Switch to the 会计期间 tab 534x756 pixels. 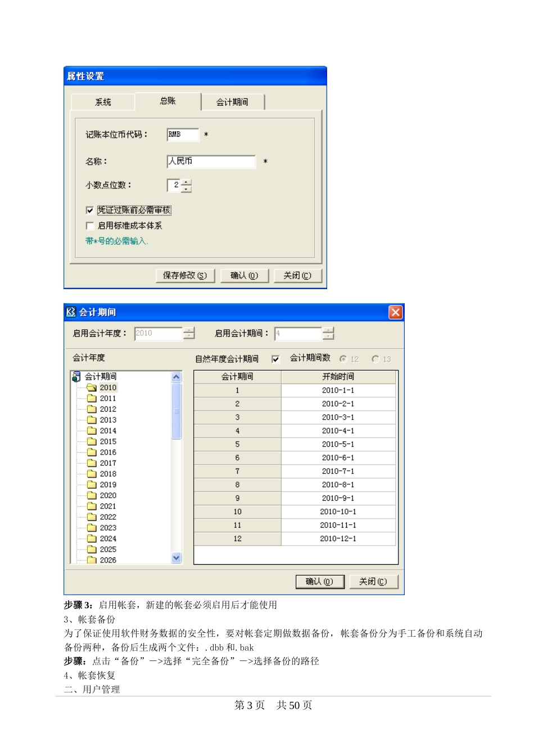coord(232,102)
